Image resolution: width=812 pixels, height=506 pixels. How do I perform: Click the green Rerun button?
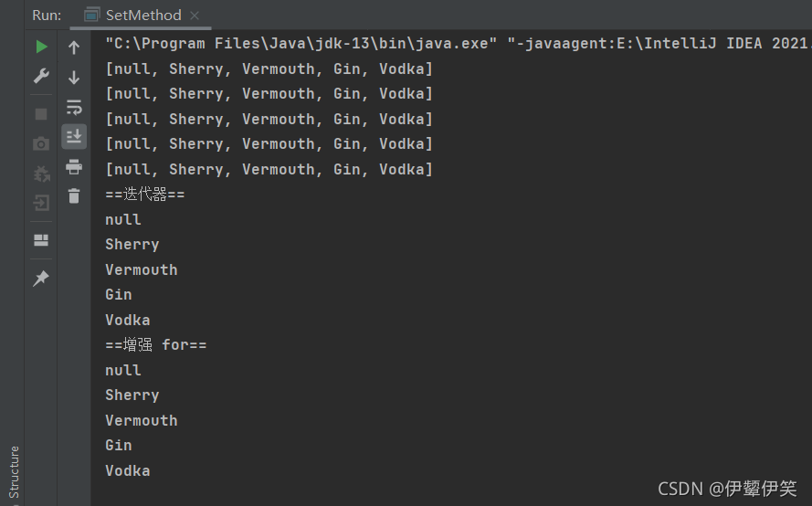(x=41, y=47)
